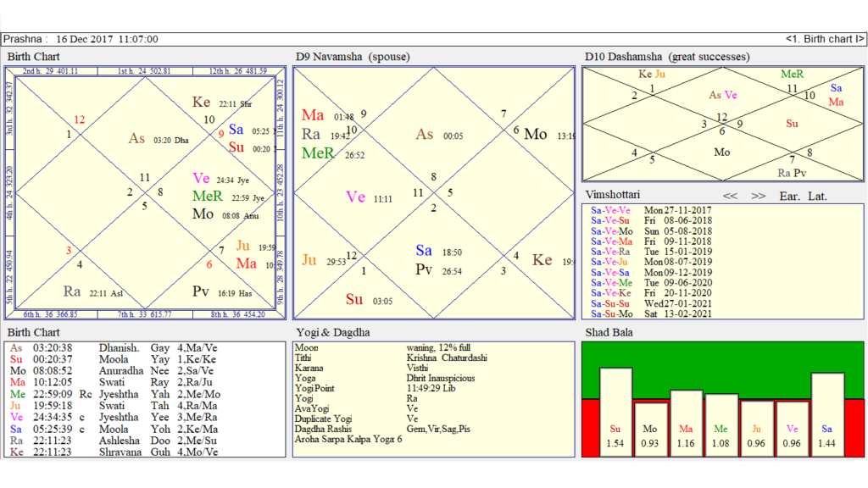Select the Sa-Ve-Ra dasha row
This screenshot has width=868, height=488.
651,252
